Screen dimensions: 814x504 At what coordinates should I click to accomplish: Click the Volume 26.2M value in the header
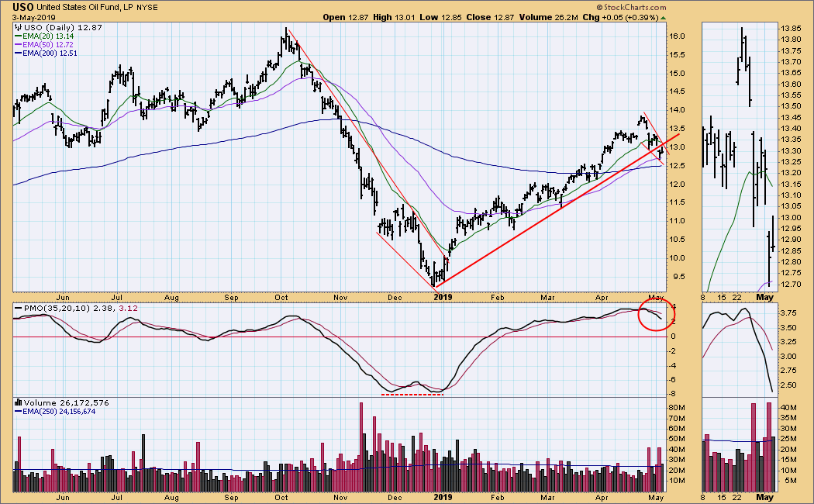point(548,17)
